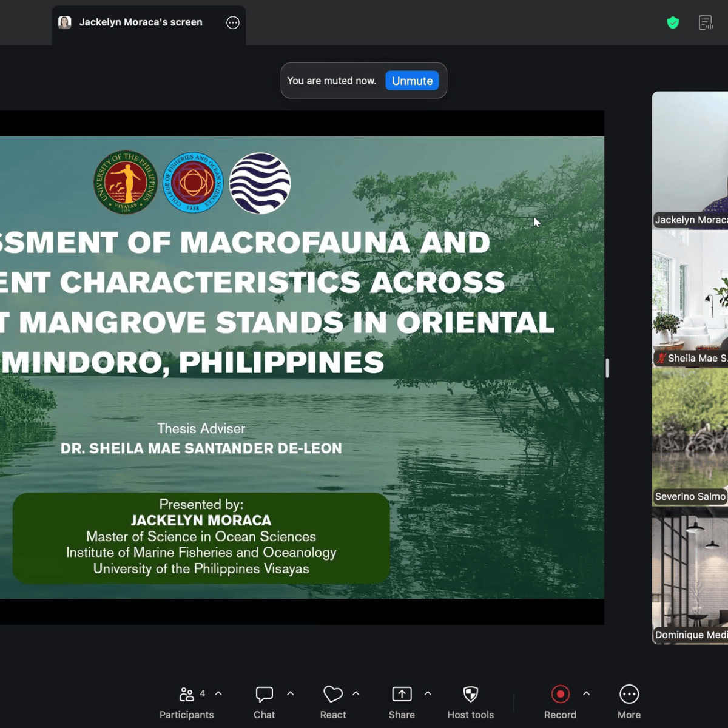Image resolution: width=728 pixels, height=728 pixels.
Task: Click the green encryption shield icon
Action: point(673,23)
